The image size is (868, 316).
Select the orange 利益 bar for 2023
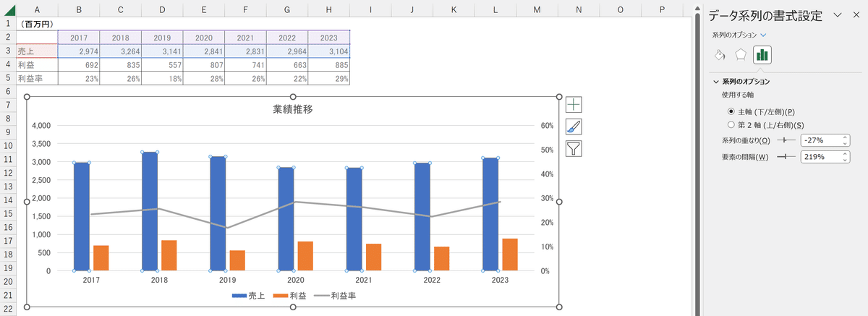pyautogui.click(x=509, y=254)
